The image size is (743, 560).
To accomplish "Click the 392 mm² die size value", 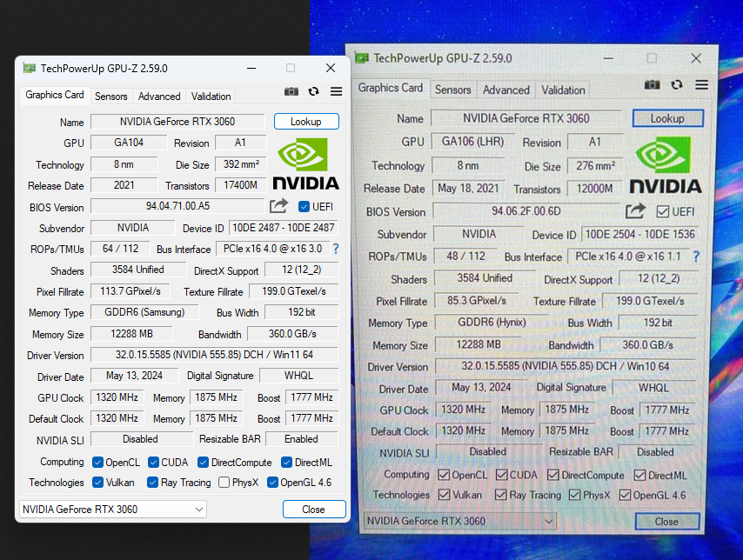I will [x=241, y=164].
